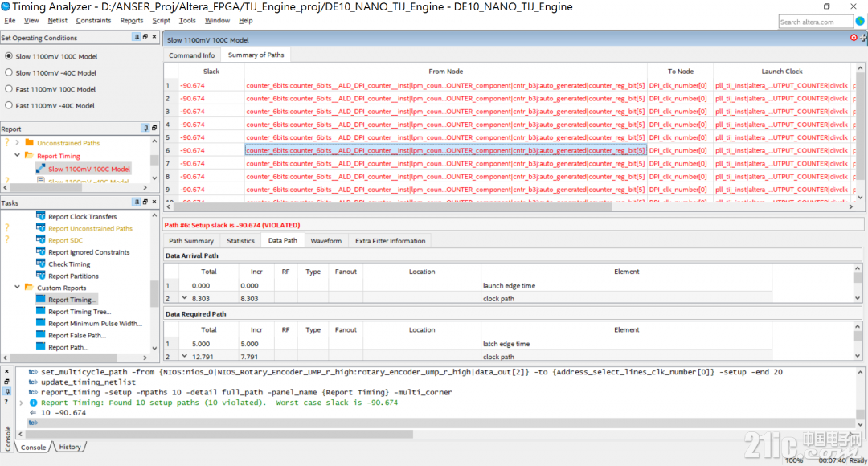The width and height of the screenshot is (868, 466).
Task: Click Report Ignored Constraints task label
Action: [89, 251]
